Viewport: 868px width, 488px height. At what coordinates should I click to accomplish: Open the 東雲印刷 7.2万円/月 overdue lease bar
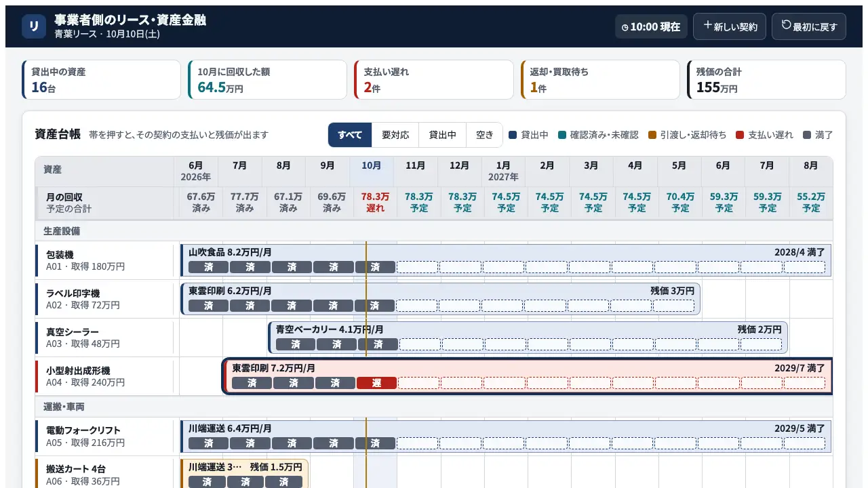[x=528, y=376]
